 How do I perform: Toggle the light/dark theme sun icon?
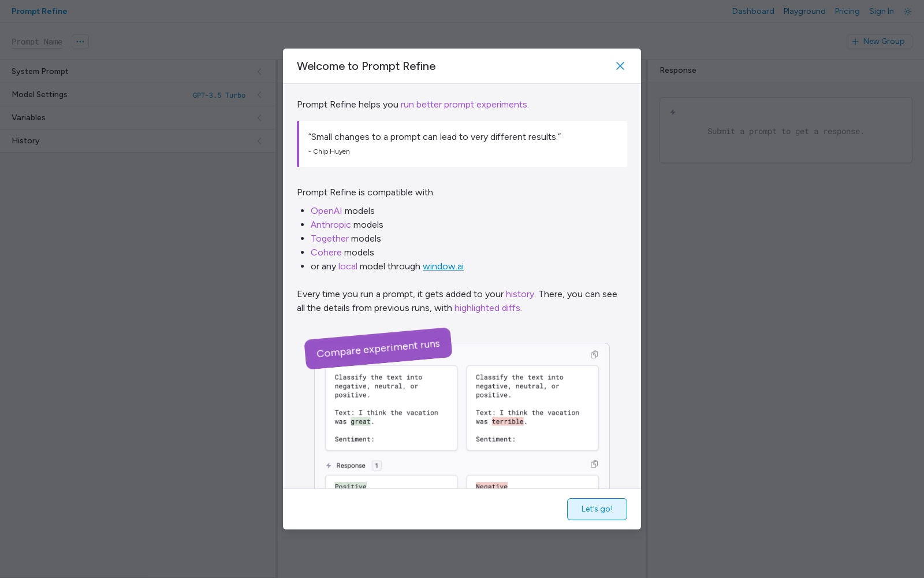point(908,12)
